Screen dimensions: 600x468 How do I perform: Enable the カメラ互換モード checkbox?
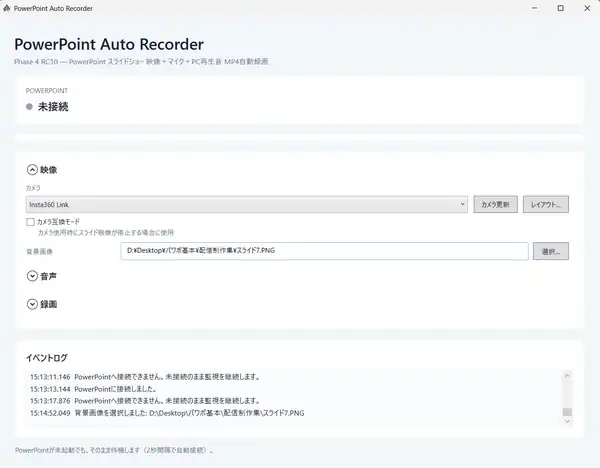click(31, 222)
